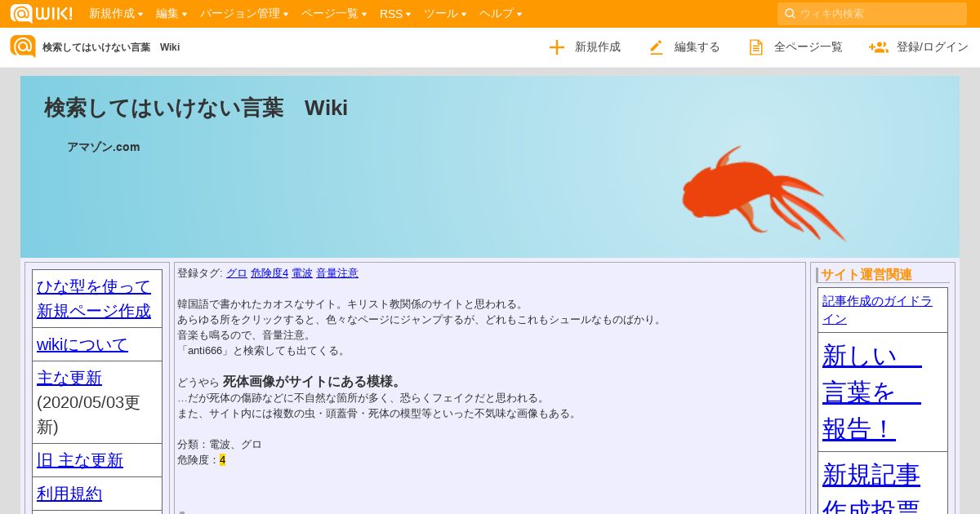Image resolution: width=980 pixels, height=514 pixels.
Task: Open the wikiについて sidebar link
Action: 82,344
